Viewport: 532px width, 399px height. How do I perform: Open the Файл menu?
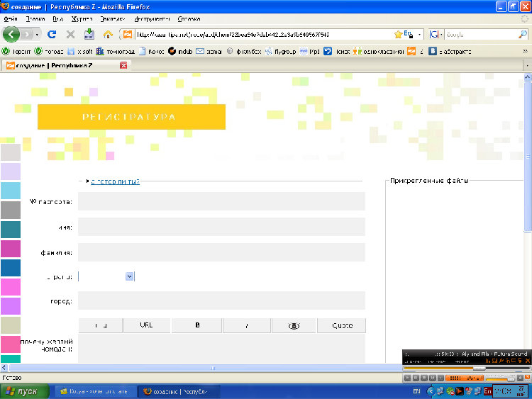click(11, 18)
